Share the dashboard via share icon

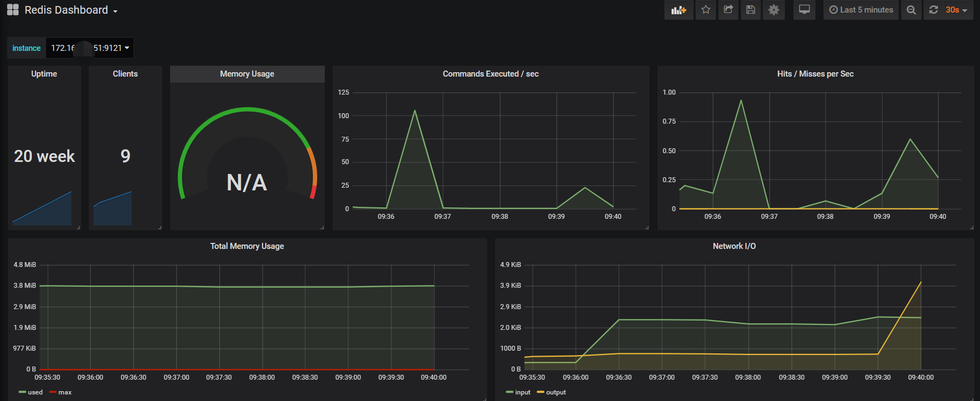click(728, 10)
